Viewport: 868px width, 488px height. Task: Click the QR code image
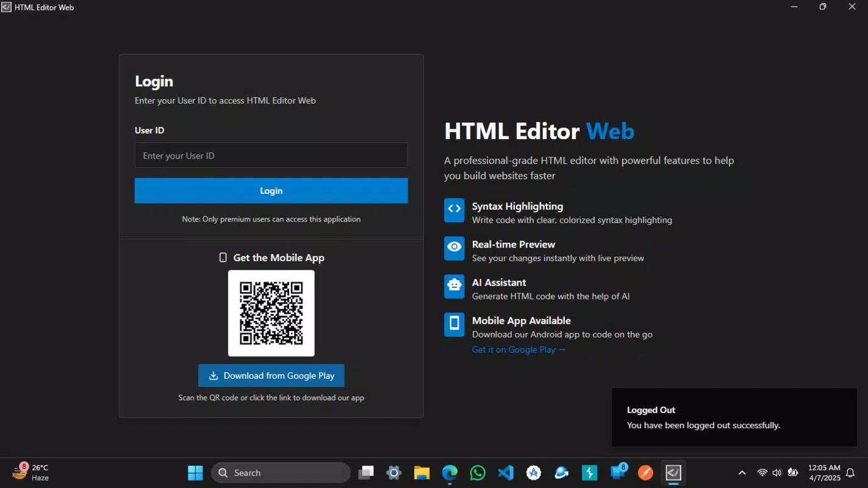click(x=271, y=313)
